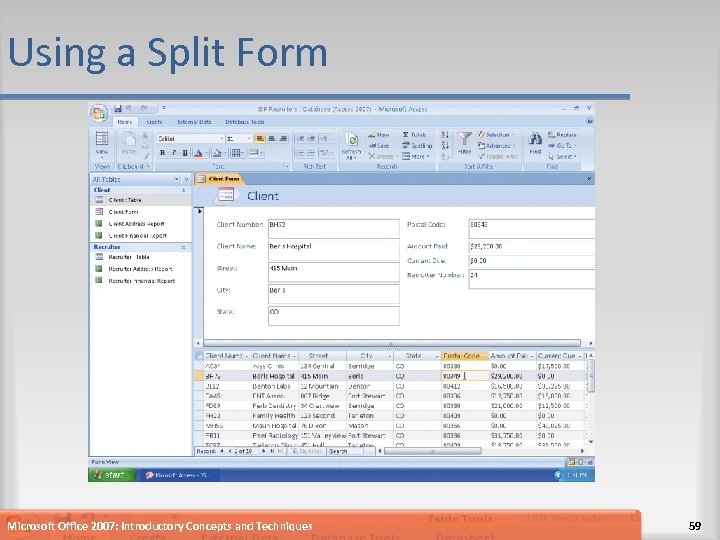Open the round Office Button menu
The image size is (720, 540).
[x=99, y=113]
